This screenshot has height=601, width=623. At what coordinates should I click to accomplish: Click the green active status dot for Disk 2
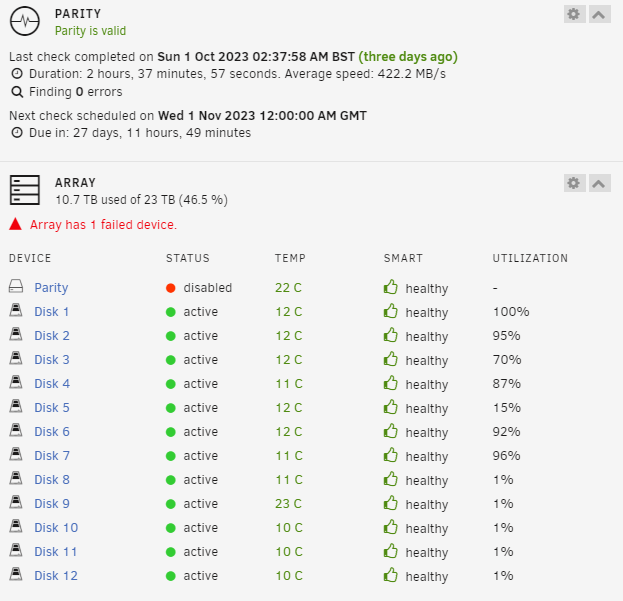tap(170, 336)
